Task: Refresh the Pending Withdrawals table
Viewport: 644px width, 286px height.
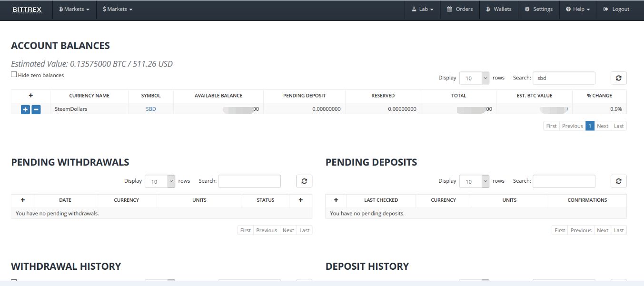Action: (304, 181)
